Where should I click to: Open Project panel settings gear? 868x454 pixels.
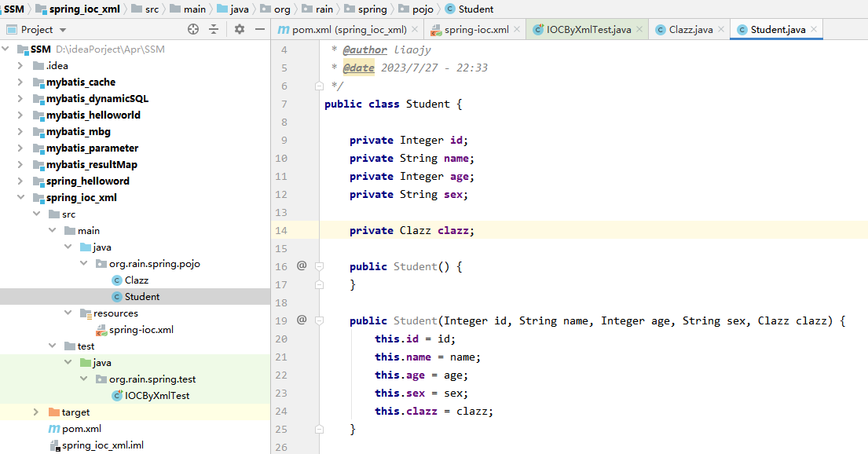[239, 29]
